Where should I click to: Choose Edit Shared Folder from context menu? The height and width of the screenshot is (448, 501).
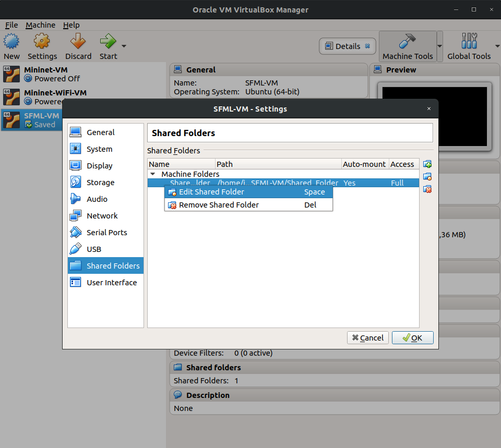pos(211,192)
